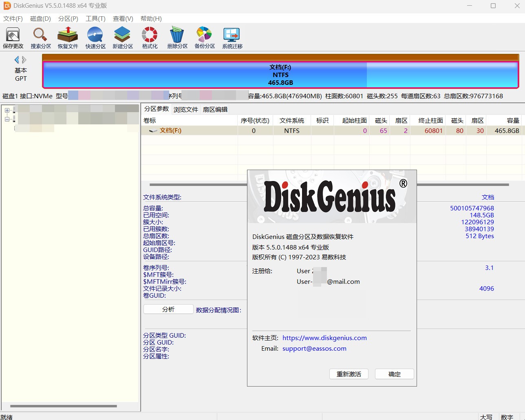Switch to the 扇区编辑 tab

point(215,109)
